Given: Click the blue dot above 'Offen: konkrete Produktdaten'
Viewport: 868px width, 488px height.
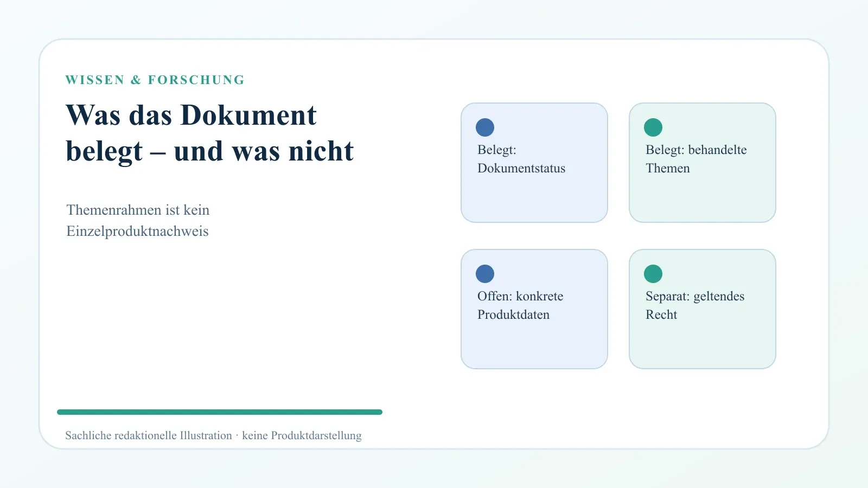Looking at the screenshot, I should tap(485, 274).
